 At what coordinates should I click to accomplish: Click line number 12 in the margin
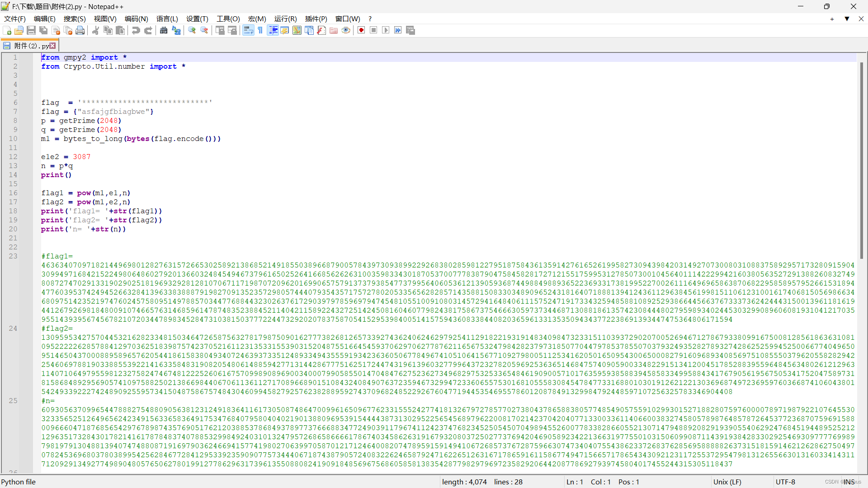tap(13, 157)
